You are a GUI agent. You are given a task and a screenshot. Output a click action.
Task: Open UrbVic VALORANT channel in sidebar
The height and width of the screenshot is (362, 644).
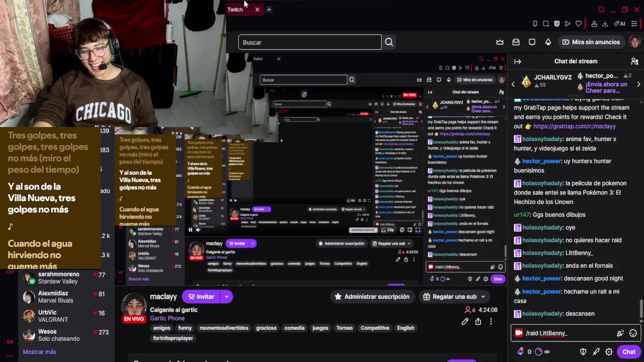tap(66, 316)
